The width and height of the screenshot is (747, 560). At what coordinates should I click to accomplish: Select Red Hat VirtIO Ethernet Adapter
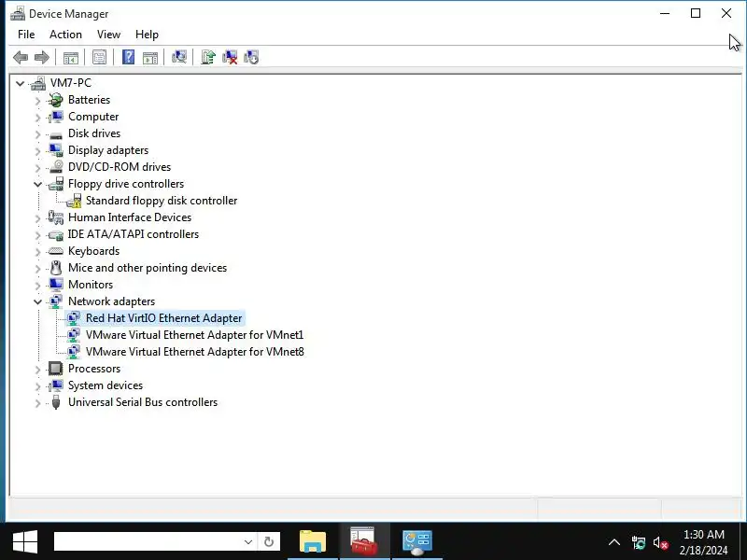point(164,318)
